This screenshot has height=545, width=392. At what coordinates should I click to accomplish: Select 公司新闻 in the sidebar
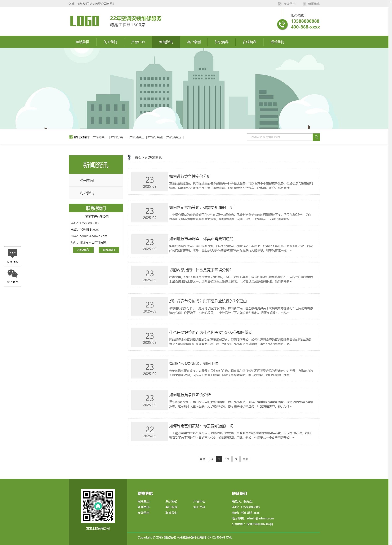[87, 181]
